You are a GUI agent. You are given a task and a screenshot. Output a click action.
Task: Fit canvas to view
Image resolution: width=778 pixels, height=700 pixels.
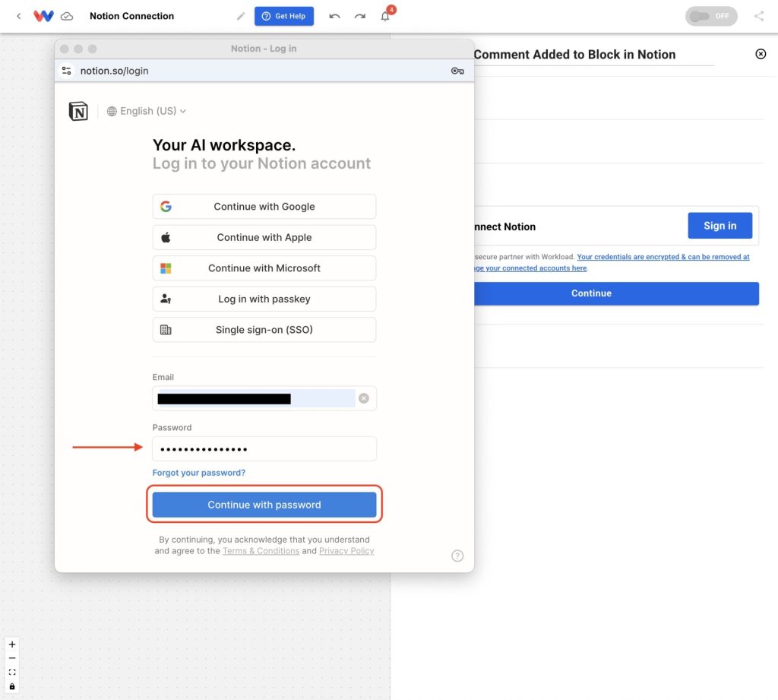coord(12,672)
